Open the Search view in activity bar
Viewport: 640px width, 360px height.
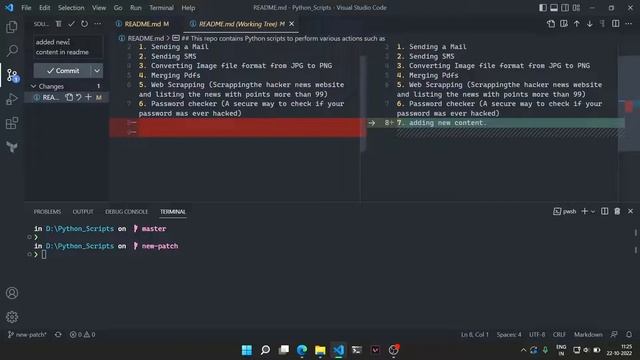click(12, 51)
